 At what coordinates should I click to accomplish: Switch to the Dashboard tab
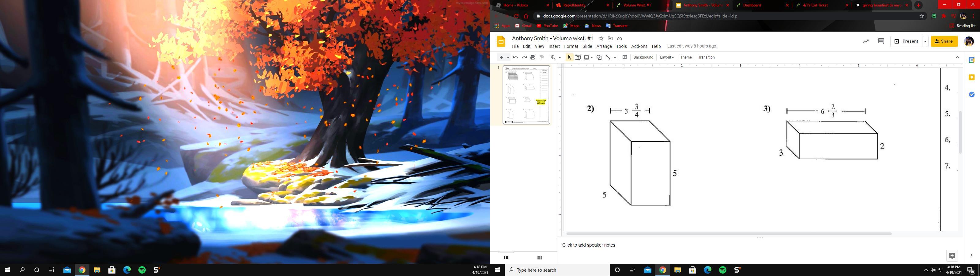(762, 5)
